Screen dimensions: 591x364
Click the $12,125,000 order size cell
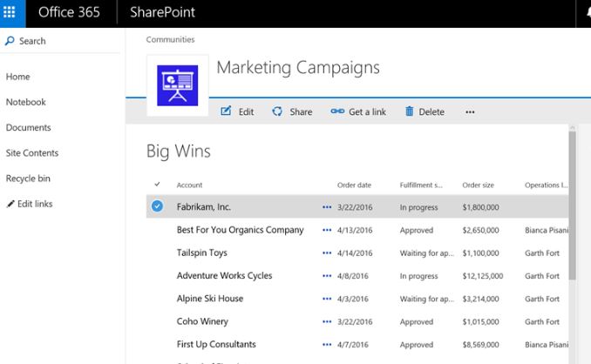point(482,276)
